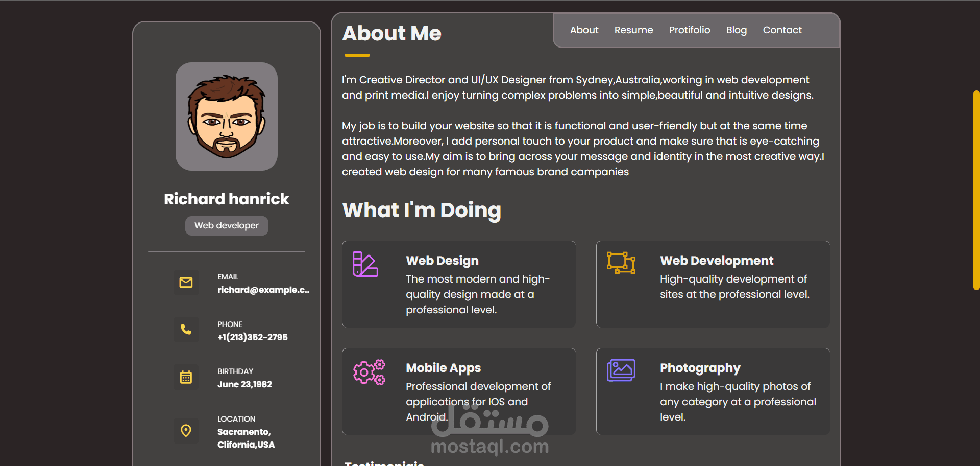Viewport: 980px width, 466px height.
Task: Click the Photography image icon
Action: click(621, 370)
